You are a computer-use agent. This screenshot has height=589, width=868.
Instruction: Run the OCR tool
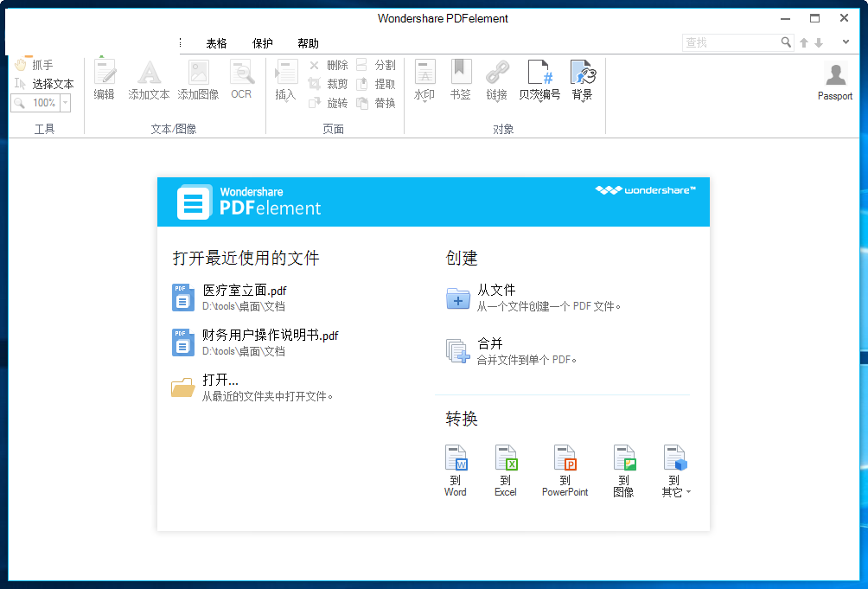[x=241, y=80]
